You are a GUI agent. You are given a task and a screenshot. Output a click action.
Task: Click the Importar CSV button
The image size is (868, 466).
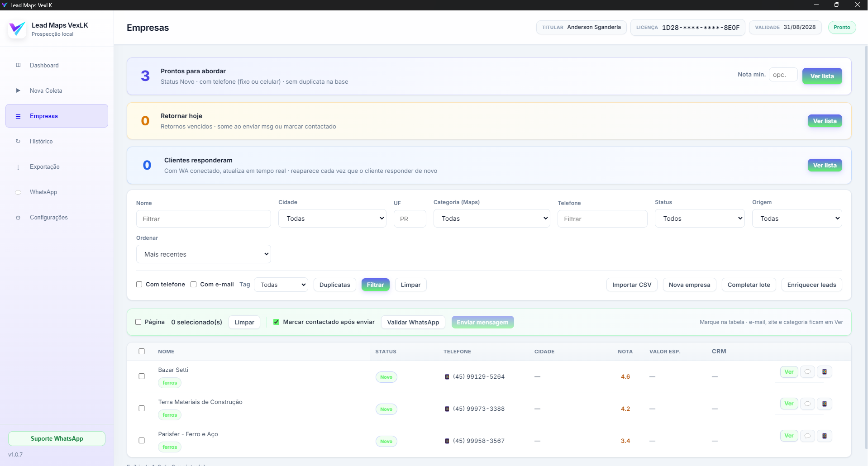tap(632, 285)
